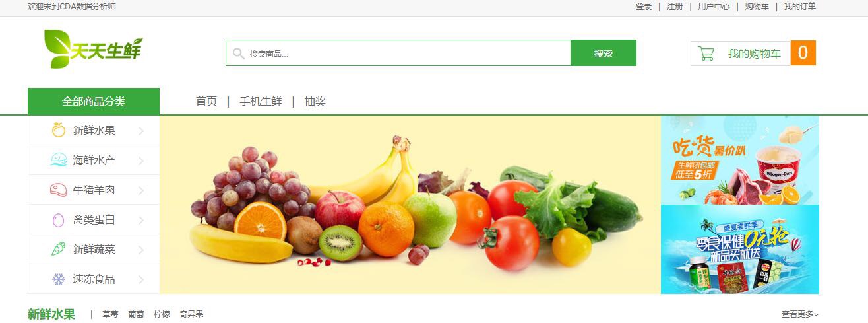Open the 首页 navigation tab
Image resolution: width=868 pixels, height=323 pixels.
tap(206, 102)
